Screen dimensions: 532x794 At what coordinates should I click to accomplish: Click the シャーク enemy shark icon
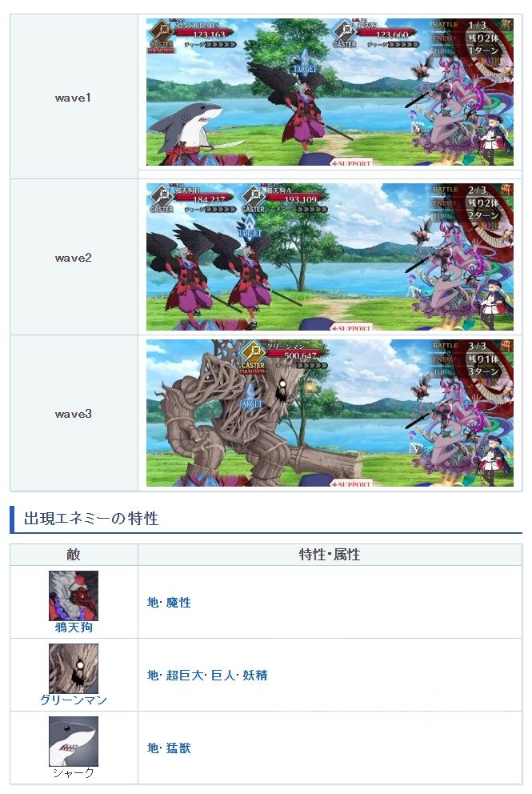click(x=74, y=741)
